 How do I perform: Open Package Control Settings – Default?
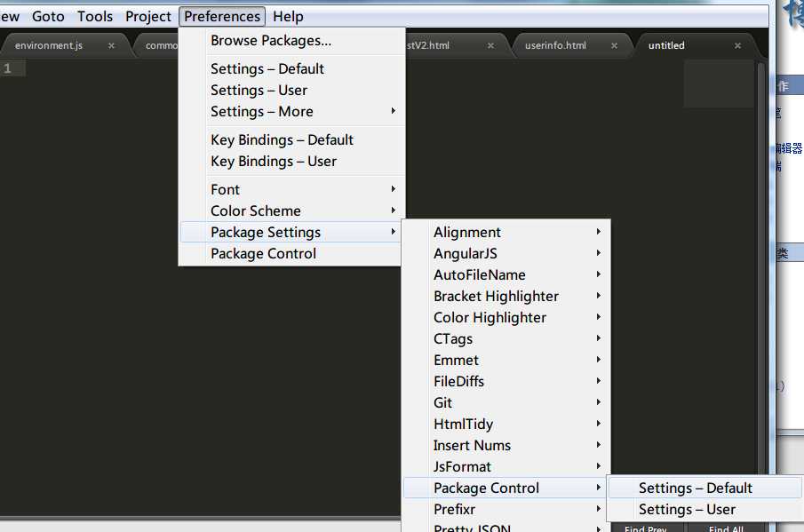click(x=704, y=488)
